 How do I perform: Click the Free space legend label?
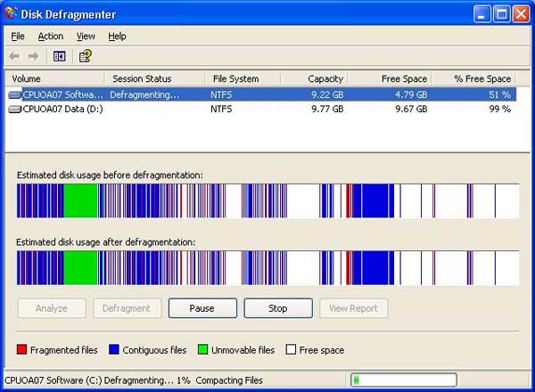click(322, 350)
